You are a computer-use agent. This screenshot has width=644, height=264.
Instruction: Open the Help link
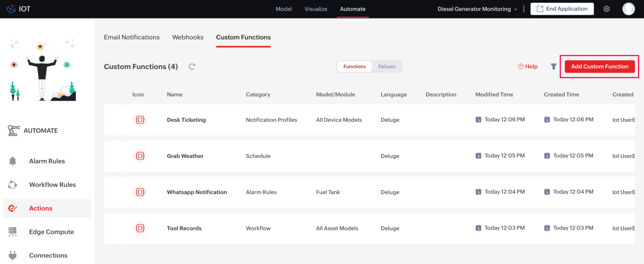coord(528,67)
